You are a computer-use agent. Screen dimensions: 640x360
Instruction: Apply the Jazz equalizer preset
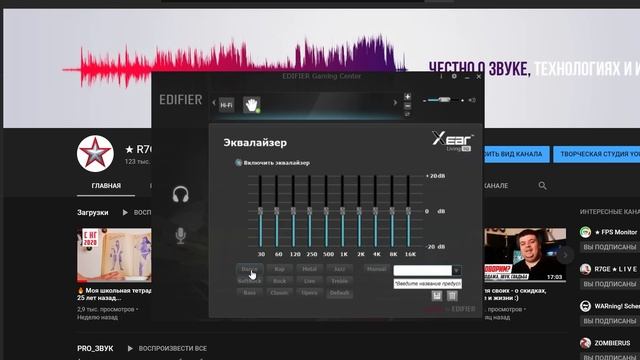[x=340, y=269]
